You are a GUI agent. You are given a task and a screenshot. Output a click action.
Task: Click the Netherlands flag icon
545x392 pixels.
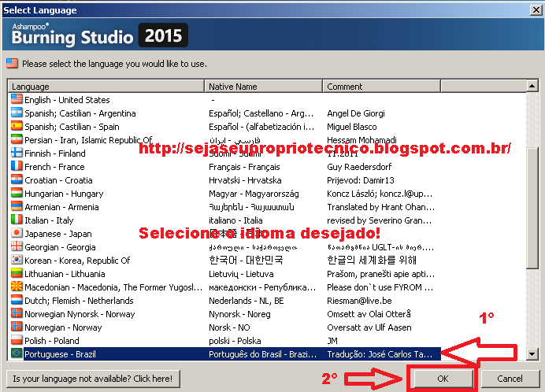coord(17,300)
